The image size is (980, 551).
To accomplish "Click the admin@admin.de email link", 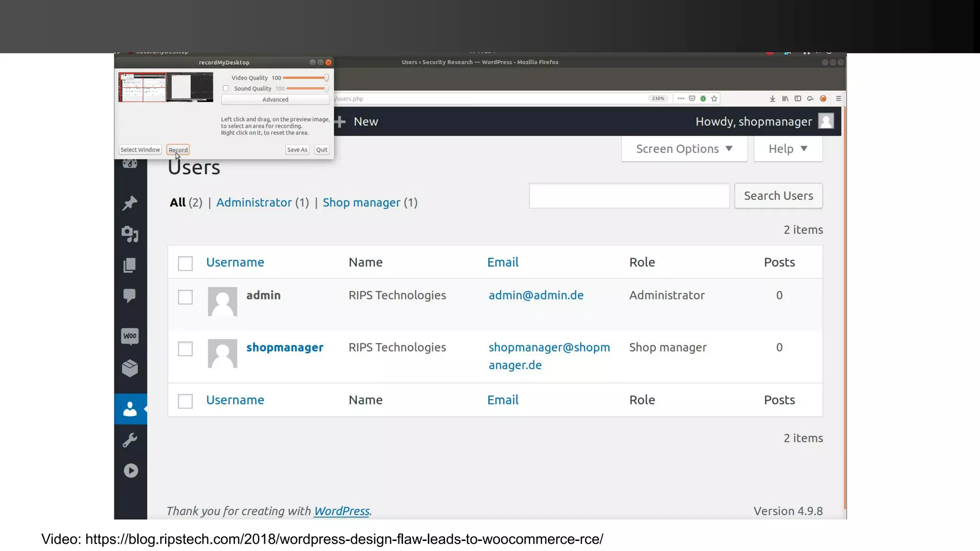I will click(536, 295).
